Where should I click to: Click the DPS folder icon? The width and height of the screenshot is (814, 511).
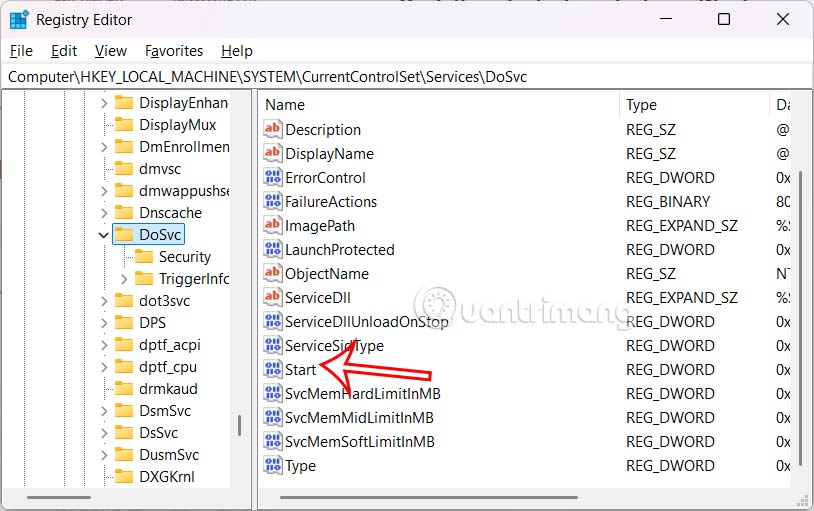tap(124, 322)
